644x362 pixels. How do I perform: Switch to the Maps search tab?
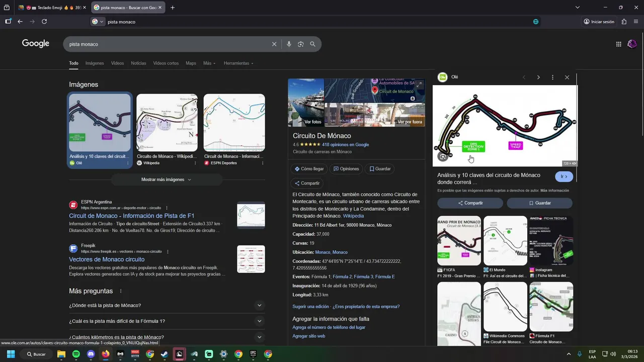point(191,63)
